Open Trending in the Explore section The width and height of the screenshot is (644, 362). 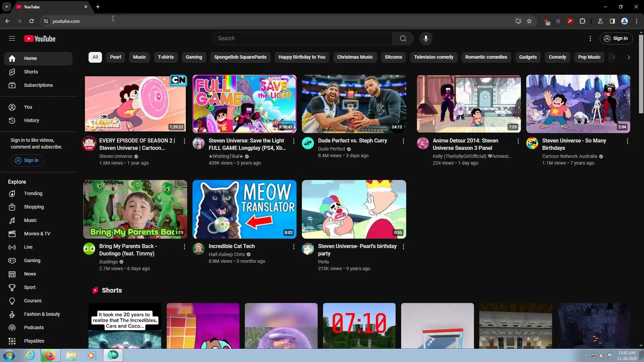(x=33, y=193)
